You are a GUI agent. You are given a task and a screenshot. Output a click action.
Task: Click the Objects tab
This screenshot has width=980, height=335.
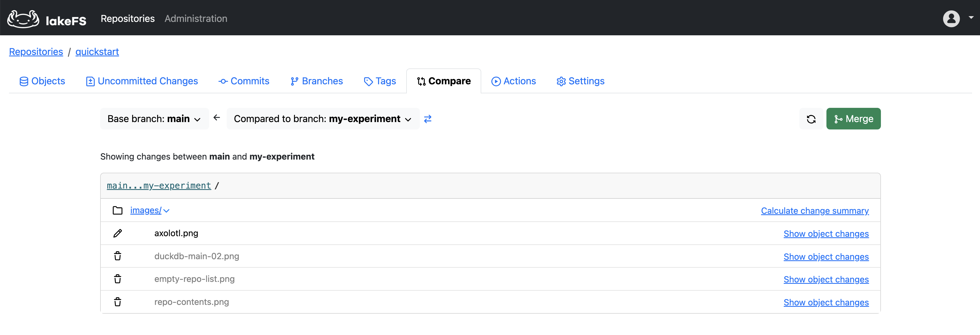click(x=41, y=81)
